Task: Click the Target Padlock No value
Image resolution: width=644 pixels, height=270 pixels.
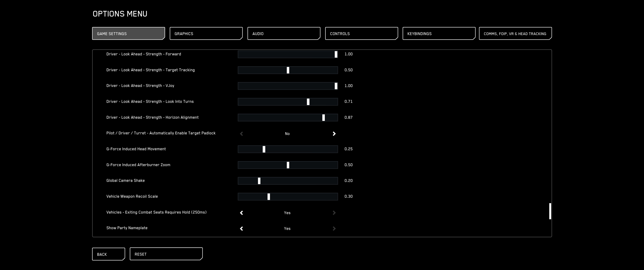Action: (287, 134)
